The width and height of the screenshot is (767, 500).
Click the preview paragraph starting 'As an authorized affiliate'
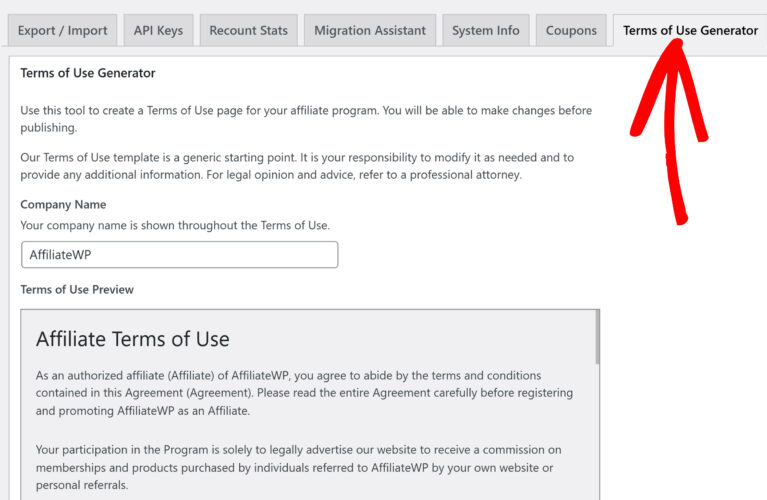click(x=304, y=393)
